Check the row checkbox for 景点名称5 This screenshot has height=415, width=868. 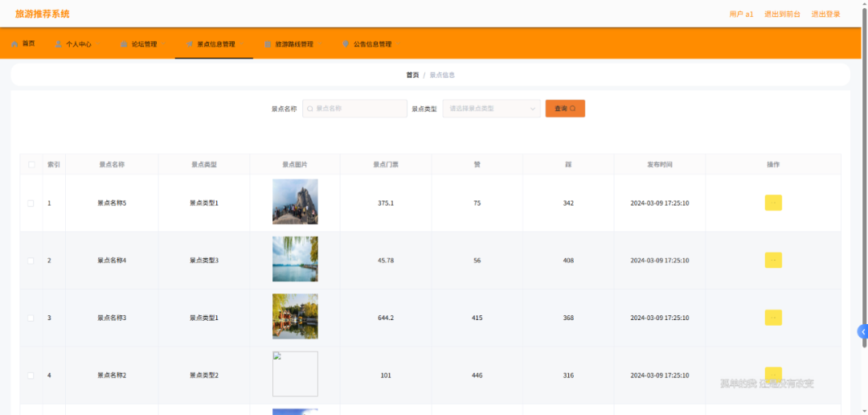tap(31, 203)
